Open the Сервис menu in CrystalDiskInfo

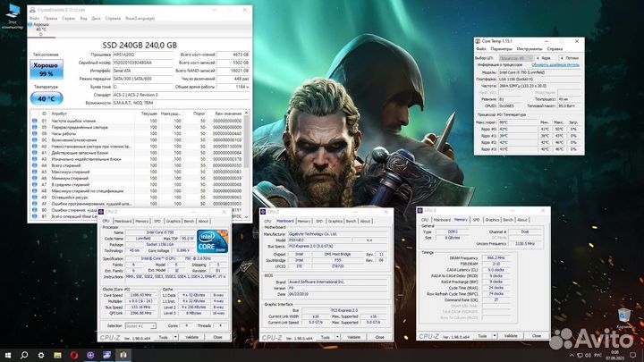69,19
